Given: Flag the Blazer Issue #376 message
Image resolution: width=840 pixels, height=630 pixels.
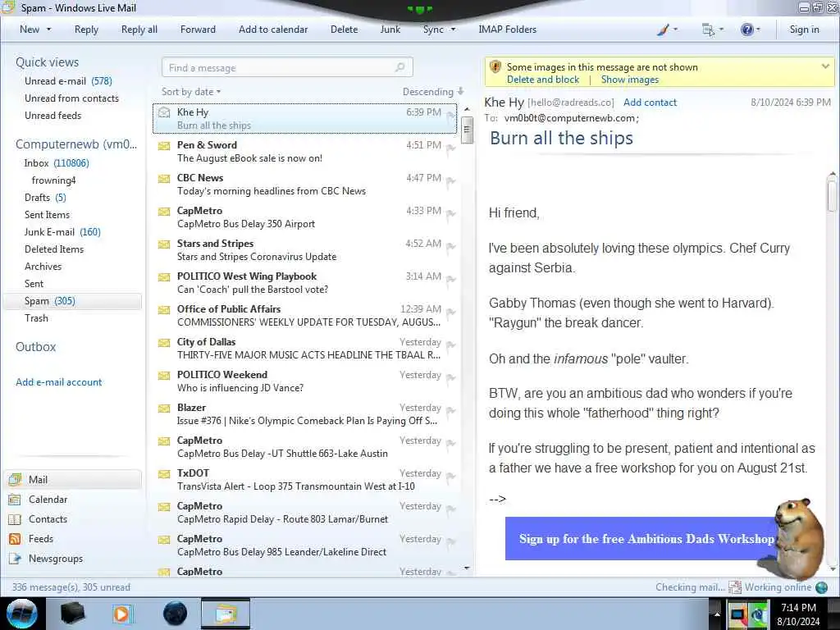Looking at the screenshot, I should [451, 410].
